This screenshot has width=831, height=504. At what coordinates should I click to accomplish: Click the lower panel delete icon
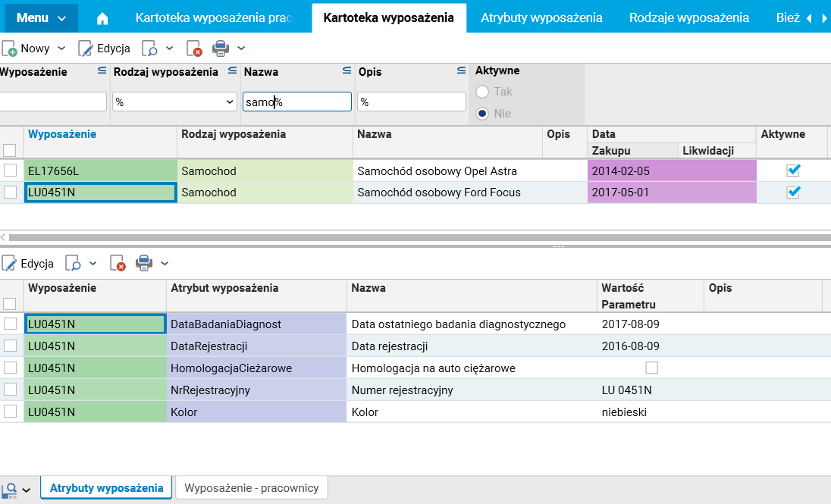(118, 264)
